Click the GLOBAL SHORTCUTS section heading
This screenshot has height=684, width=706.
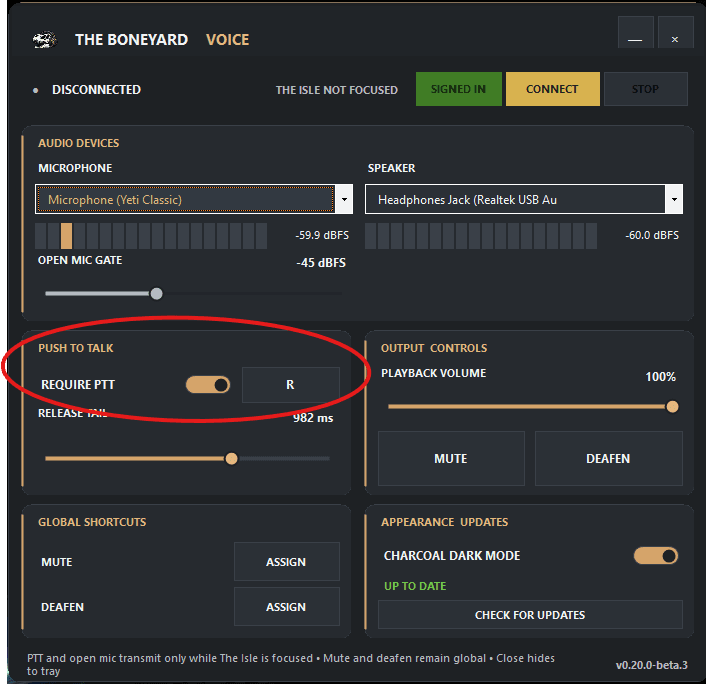(x=92, y=522)
